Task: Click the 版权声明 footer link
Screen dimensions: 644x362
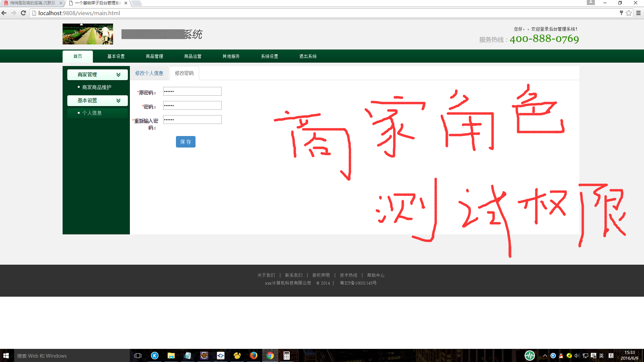Action: [x=321, y=275]
